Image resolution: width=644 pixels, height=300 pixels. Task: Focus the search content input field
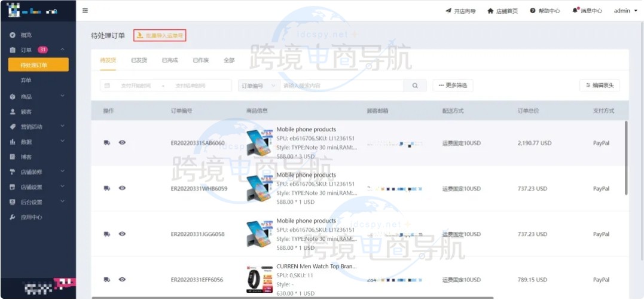341,86
